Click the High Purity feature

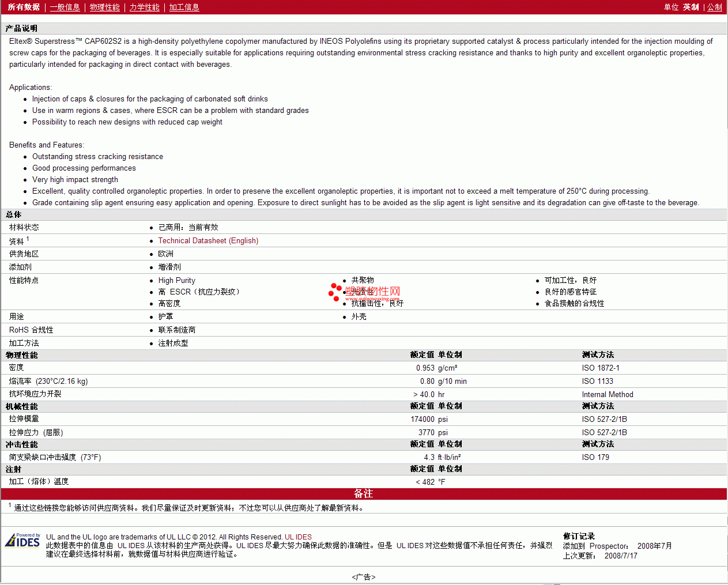click(x=176, y=280)
